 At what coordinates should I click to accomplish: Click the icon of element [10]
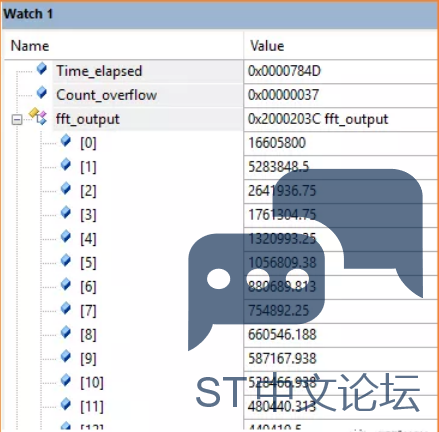(66, 381)
